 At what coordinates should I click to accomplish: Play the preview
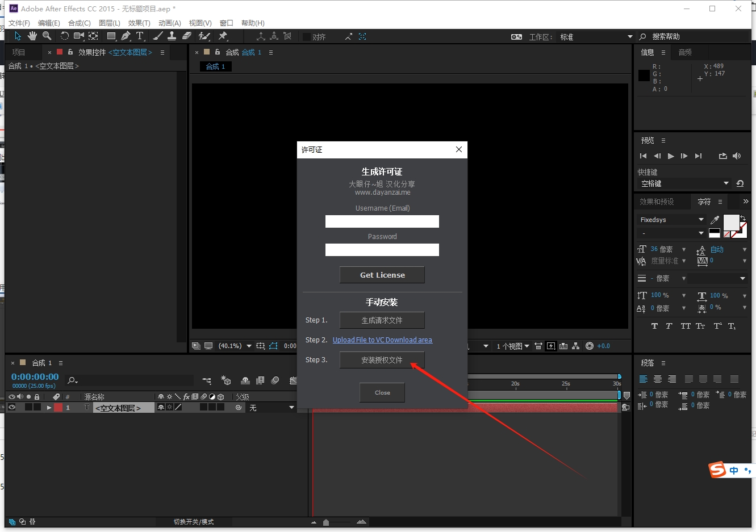(x=671, y=156)
